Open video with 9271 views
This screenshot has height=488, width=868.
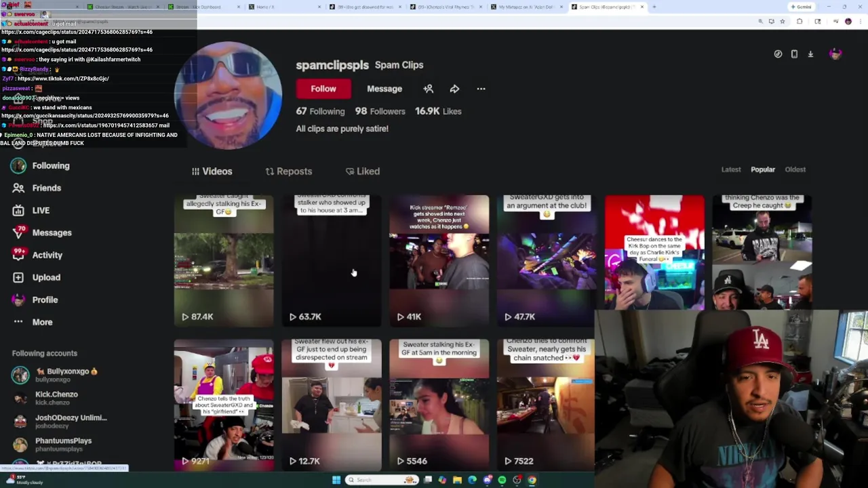pos(224,405)
